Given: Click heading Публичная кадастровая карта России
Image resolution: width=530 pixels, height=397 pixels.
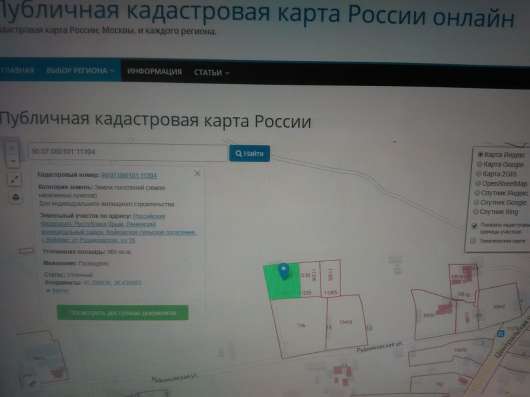Looking at the screenshot, I should (155, 120).
